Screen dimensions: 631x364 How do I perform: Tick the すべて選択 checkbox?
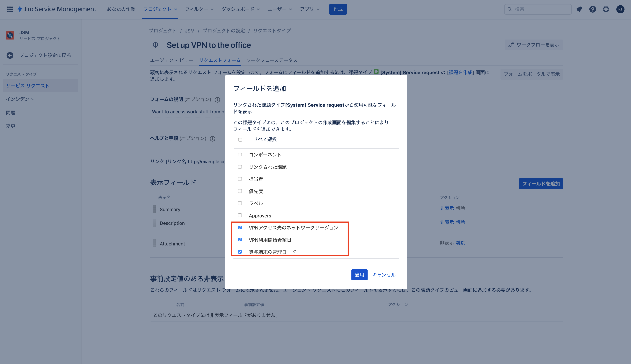240,140
